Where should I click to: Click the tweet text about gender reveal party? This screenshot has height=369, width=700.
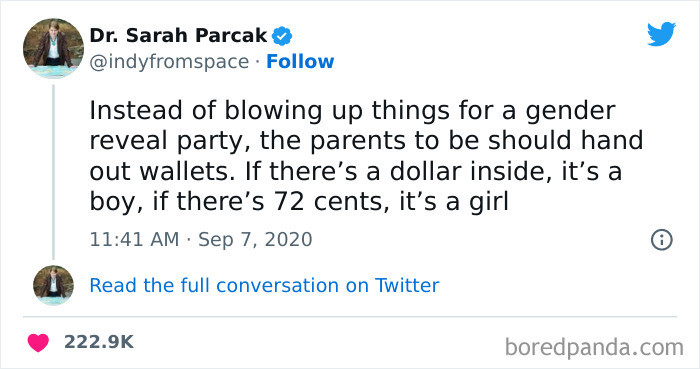[366, 156]
